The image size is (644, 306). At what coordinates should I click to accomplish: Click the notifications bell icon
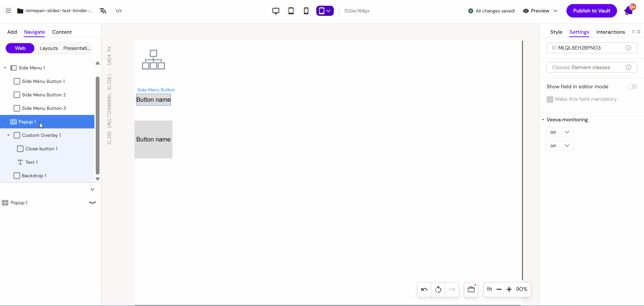[x=629, y=11]
